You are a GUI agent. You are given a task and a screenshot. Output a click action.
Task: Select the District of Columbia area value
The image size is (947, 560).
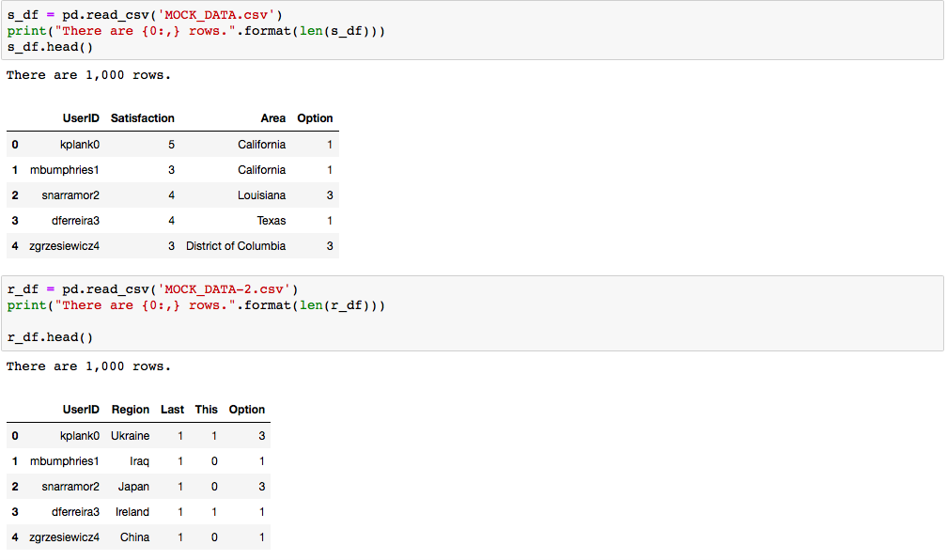point(236,245)
